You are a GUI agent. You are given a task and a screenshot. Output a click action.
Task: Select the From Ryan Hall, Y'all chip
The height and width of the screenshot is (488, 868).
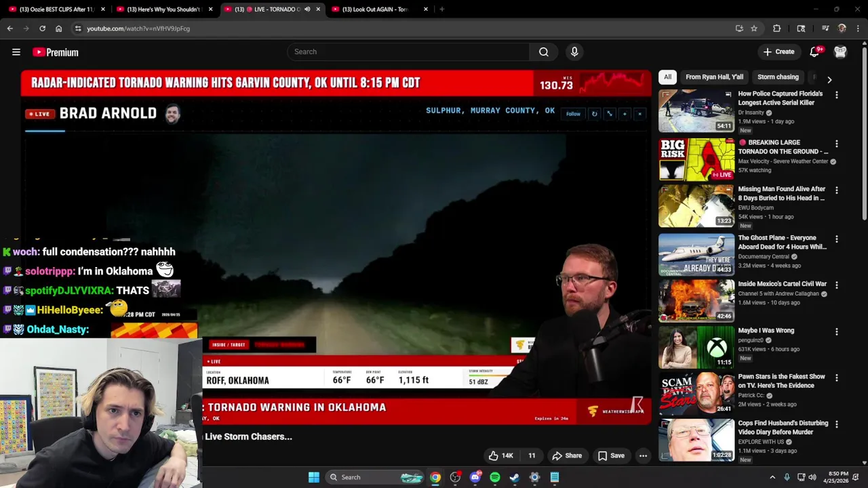click(714, 77)
